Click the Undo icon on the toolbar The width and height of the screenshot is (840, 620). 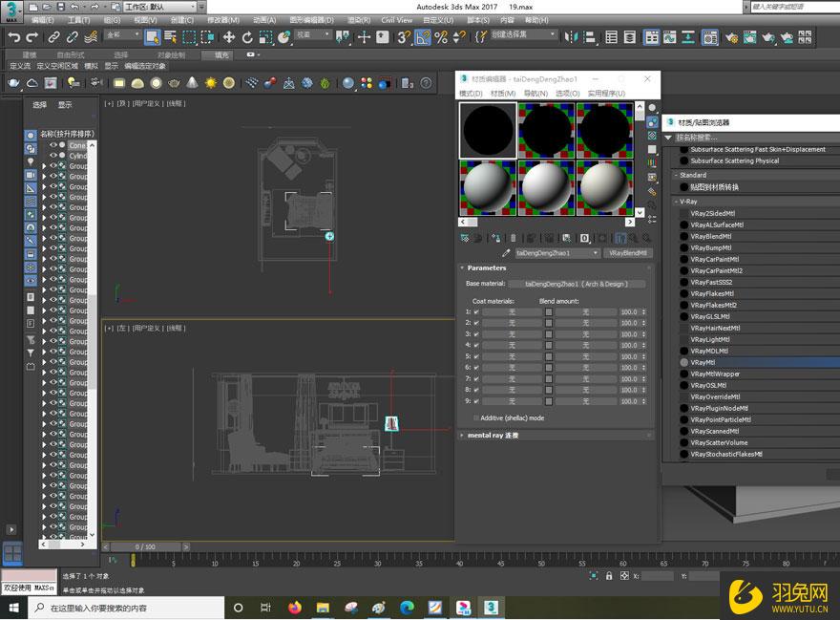point(15,38)
